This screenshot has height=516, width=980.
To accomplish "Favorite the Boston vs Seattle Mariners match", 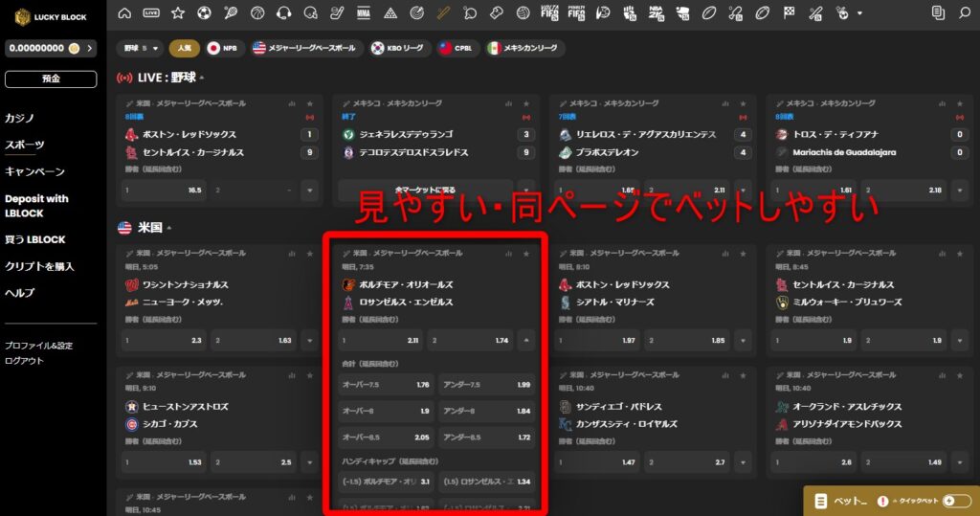I will 743,254.
